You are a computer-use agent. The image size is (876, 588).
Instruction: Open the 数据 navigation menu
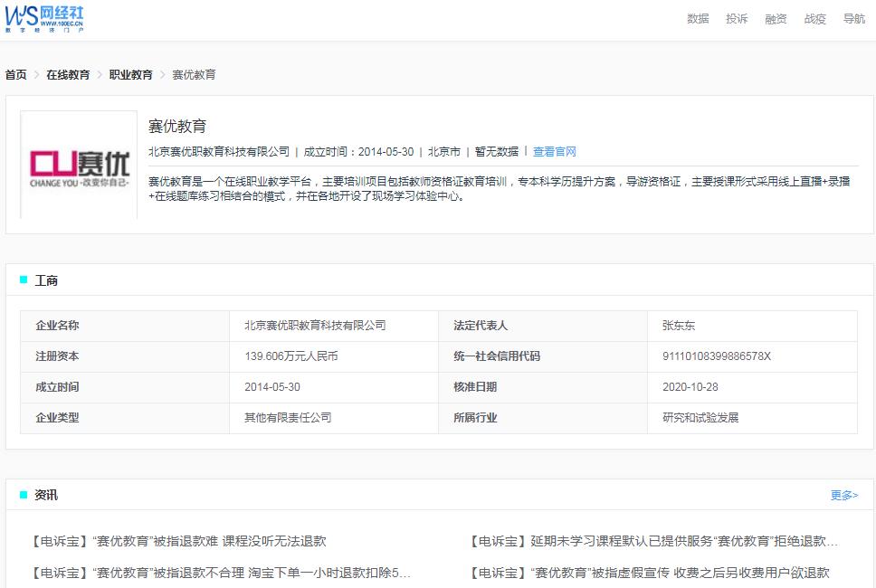(x=696, y=18)
